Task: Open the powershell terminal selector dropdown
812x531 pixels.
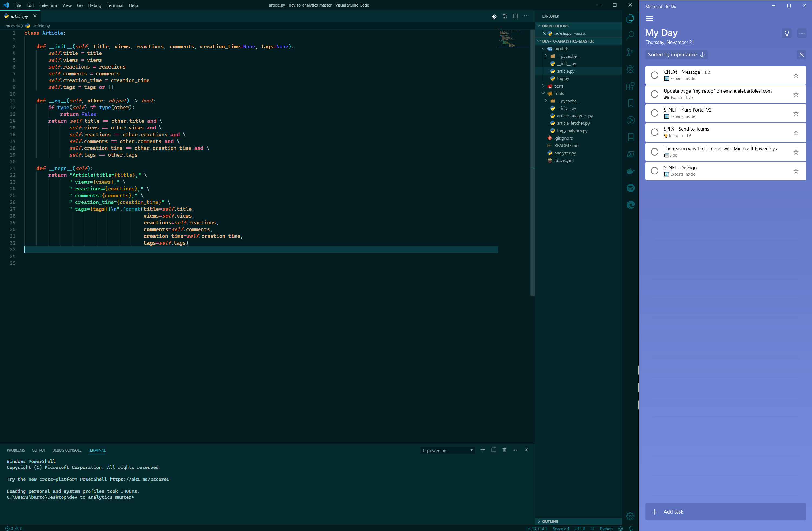Action: (447, 451)
